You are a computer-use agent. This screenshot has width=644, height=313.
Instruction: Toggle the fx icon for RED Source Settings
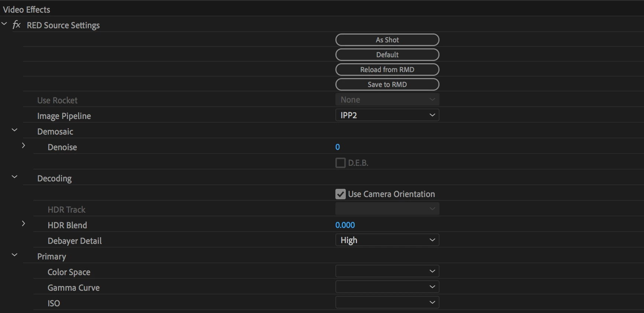pyautogui.click(x=16, y=25)
